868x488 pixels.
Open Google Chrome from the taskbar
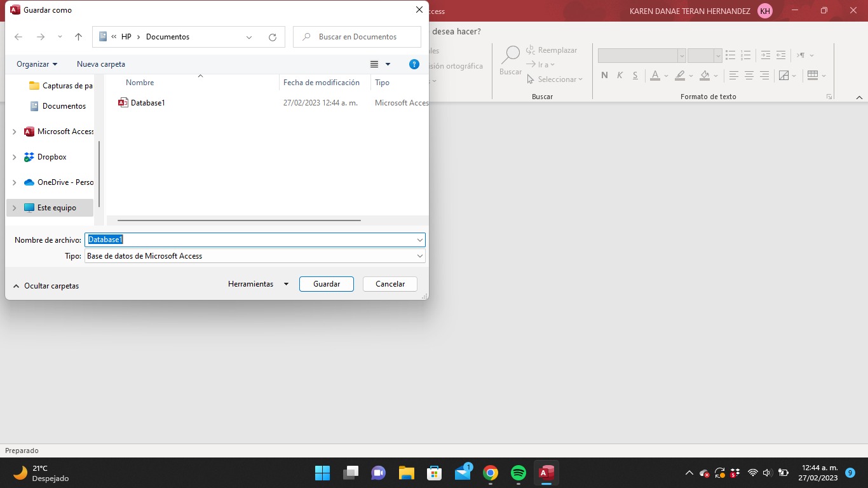click(491, 473)
